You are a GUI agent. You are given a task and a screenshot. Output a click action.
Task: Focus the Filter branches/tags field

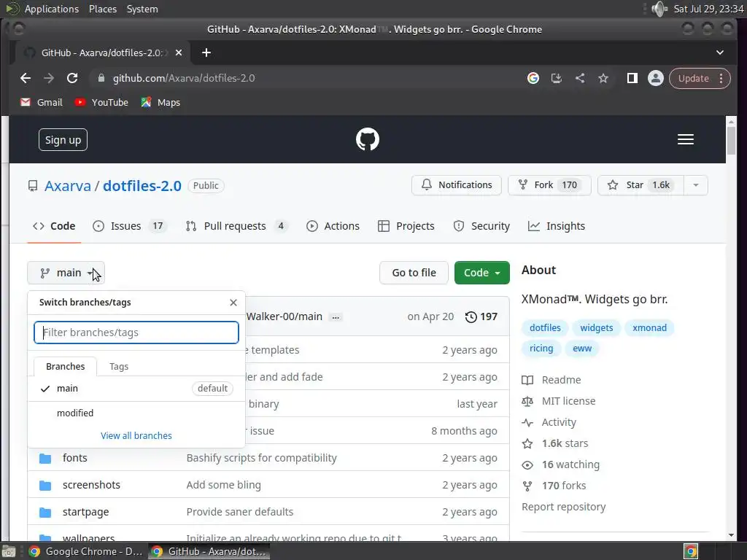point(136,332)
